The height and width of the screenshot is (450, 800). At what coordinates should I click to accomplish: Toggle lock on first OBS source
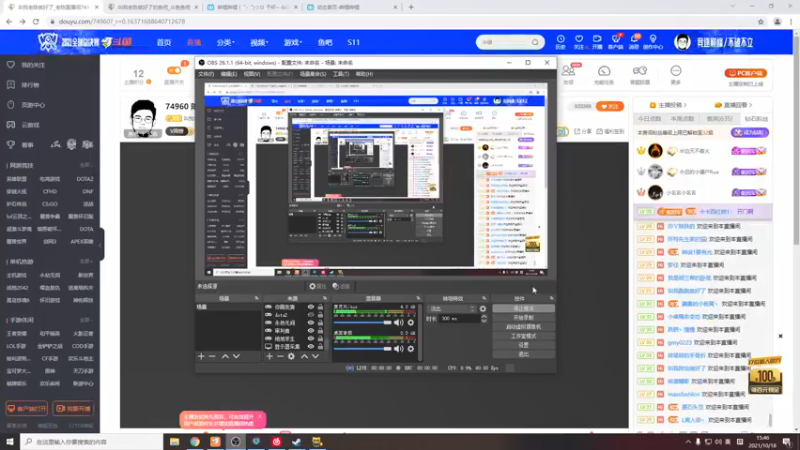coord(320,307)
